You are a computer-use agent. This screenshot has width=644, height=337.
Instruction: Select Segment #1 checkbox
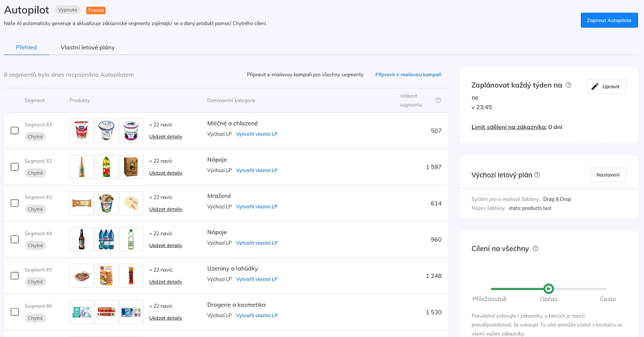point(15,130)
